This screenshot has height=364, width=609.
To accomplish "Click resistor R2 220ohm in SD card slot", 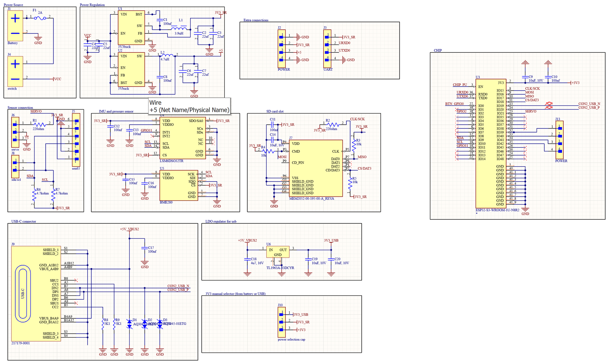I will 333,124.
